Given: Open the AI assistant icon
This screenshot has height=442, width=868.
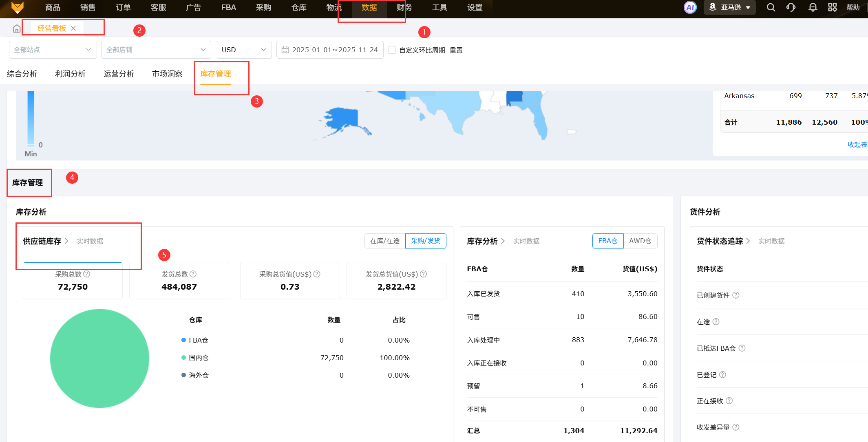Looking at the screenshot, I should tap(690, 7).
